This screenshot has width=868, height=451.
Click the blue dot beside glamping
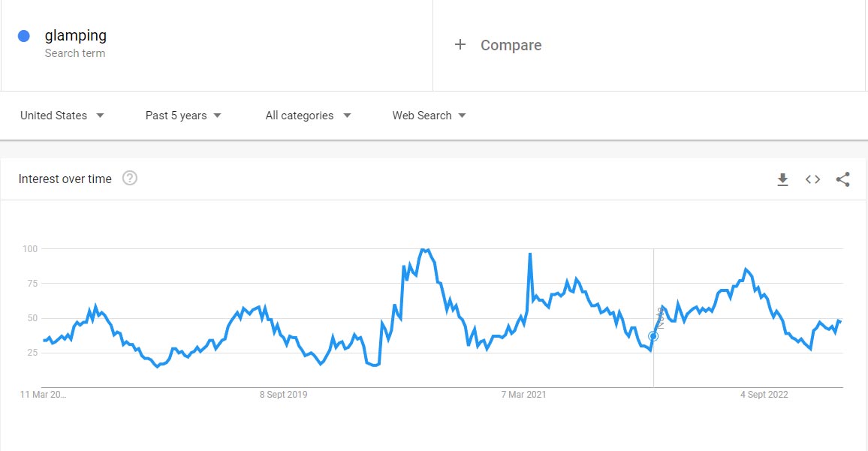click(x=24, y=36)
